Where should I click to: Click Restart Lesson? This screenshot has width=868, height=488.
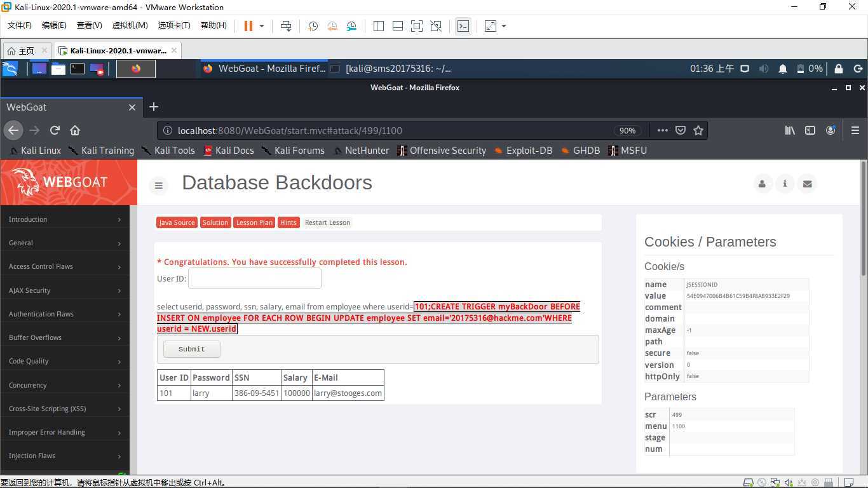pos(327,222)
